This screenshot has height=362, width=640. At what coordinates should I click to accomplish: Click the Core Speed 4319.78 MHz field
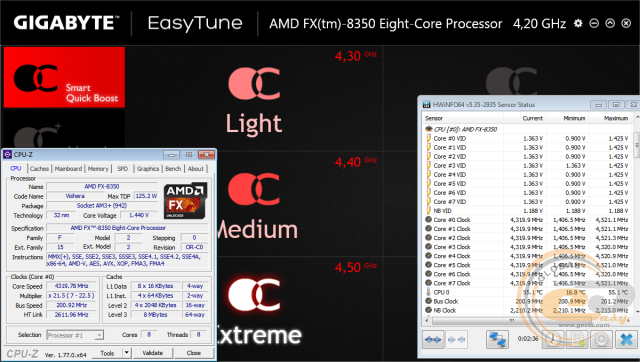pyautogui.click(x=71, y=286)
